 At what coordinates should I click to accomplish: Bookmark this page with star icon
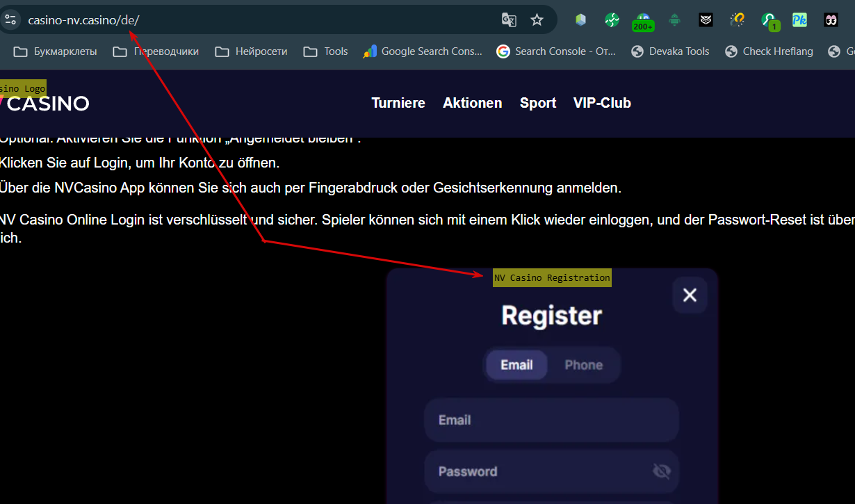coord(537,19)
